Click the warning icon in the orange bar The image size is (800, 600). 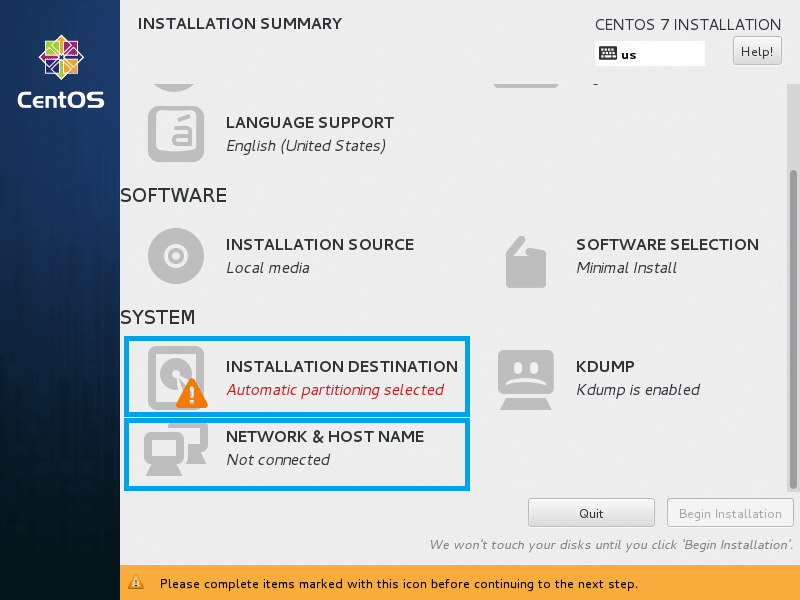136,582
